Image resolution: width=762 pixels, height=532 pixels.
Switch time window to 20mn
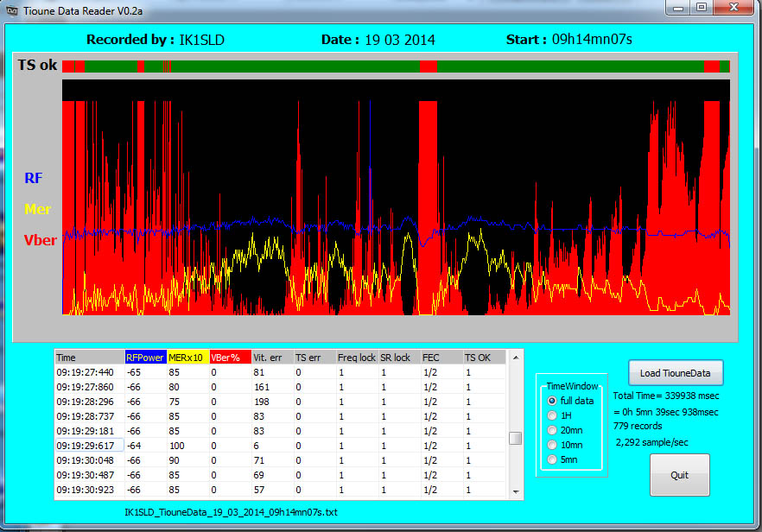(x=552, y=430)
